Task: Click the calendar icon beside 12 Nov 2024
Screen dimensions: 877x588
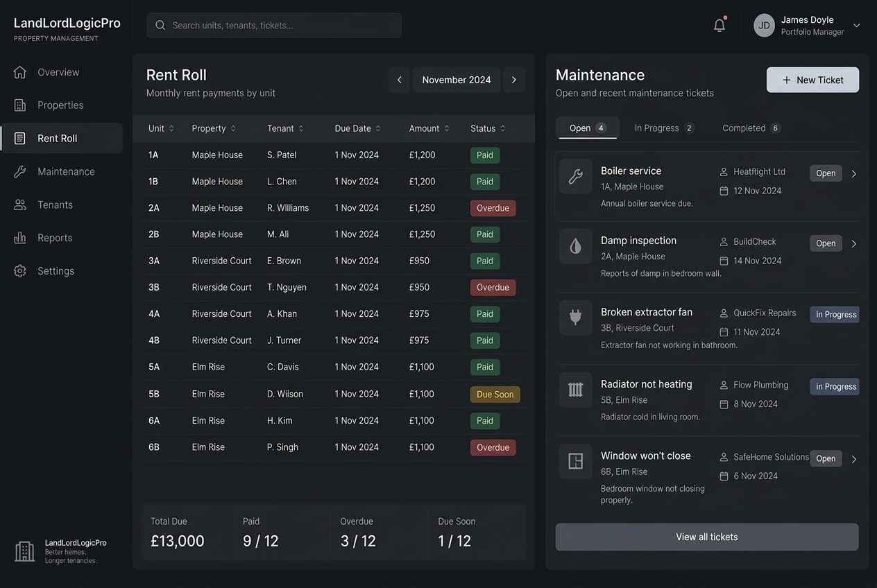Action: [724, 191]
